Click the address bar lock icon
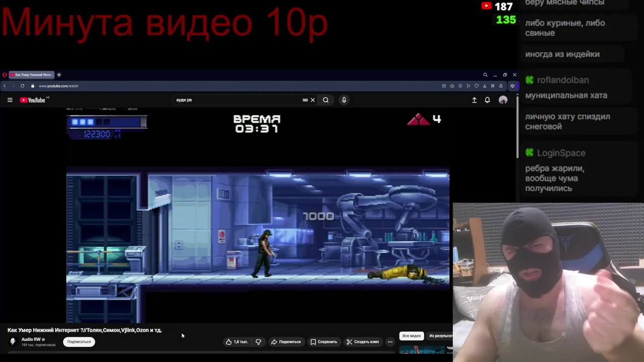This screenshot has width=644, height=362. pyautogui.click(x=33, y=86)
